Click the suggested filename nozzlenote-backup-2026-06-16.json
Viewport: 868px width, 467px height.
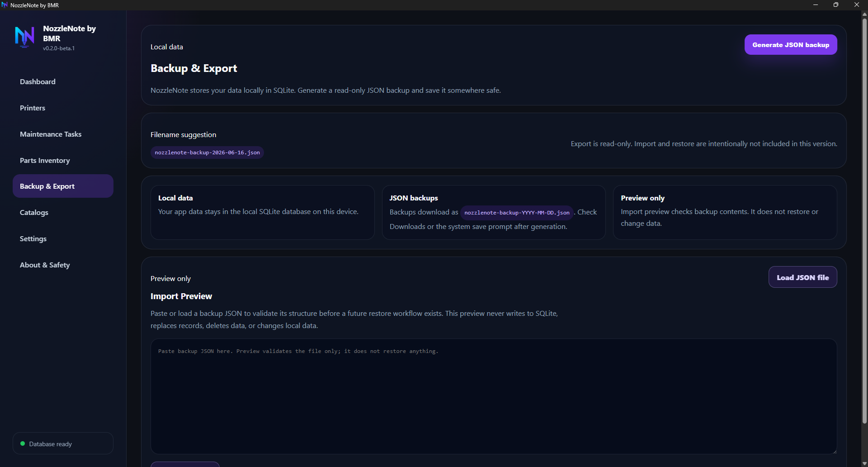click(x=207, y=152)
